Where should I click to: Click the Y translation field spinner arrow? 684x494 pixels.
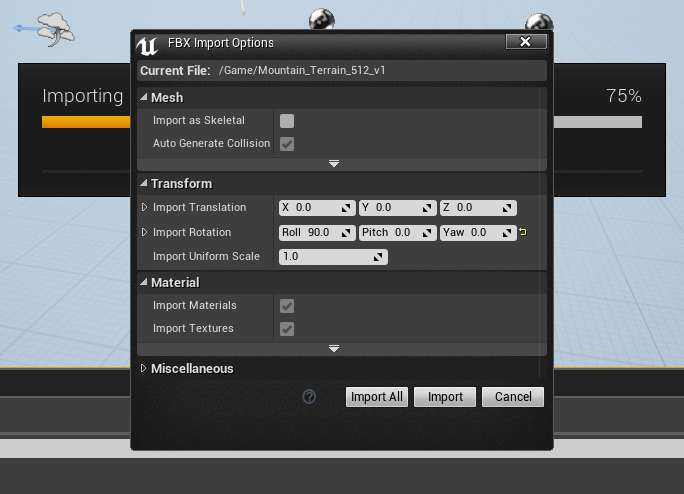pos(427,208)
